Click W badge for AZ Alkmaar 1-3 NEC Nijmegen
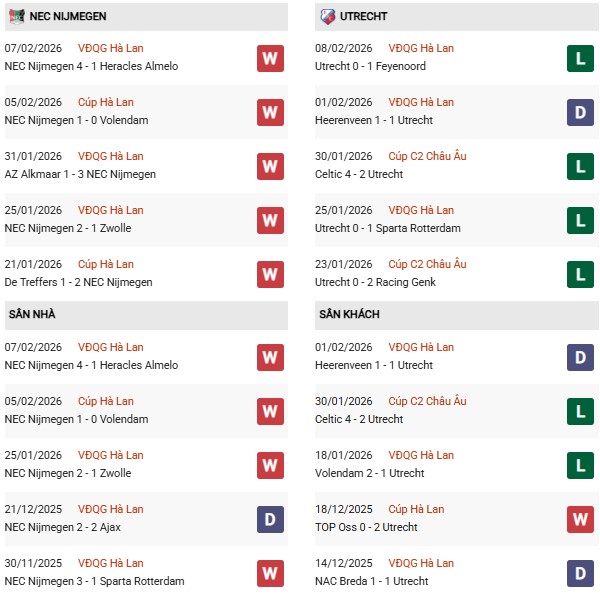Viewport: 600px width, 596px height. tap(270, 166)
